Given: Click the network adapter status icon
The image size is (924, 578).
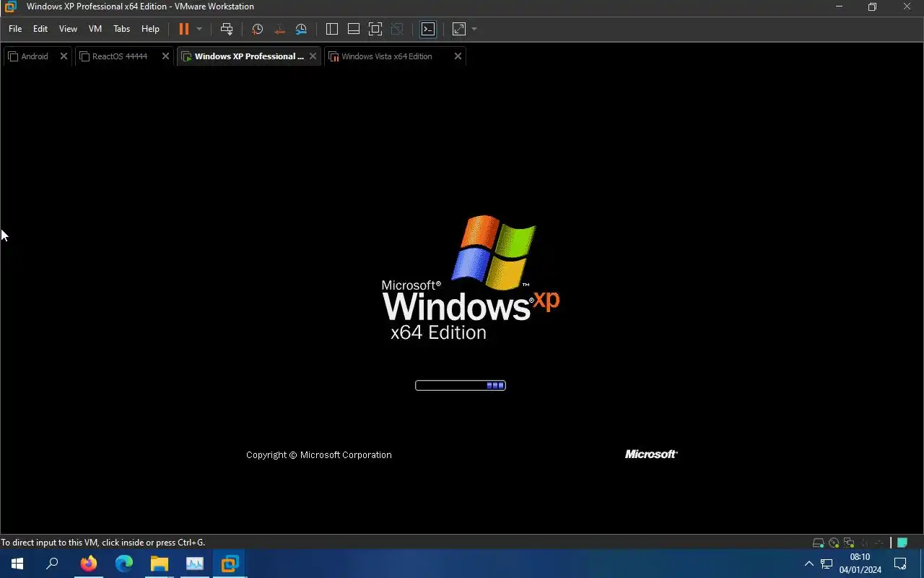Looking at the screenshot, I should 849,543.
